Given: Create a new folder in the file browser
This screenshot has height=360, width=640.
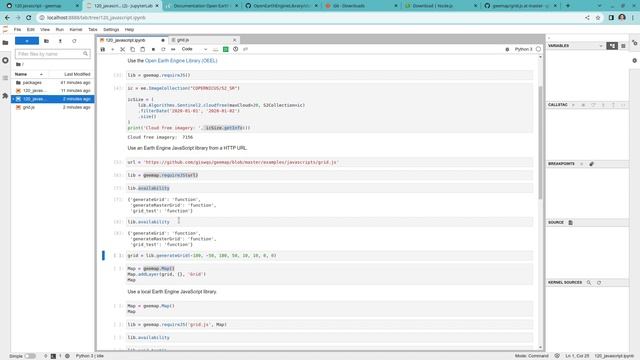Looking at the screenshot, I should tap(46, 41).
